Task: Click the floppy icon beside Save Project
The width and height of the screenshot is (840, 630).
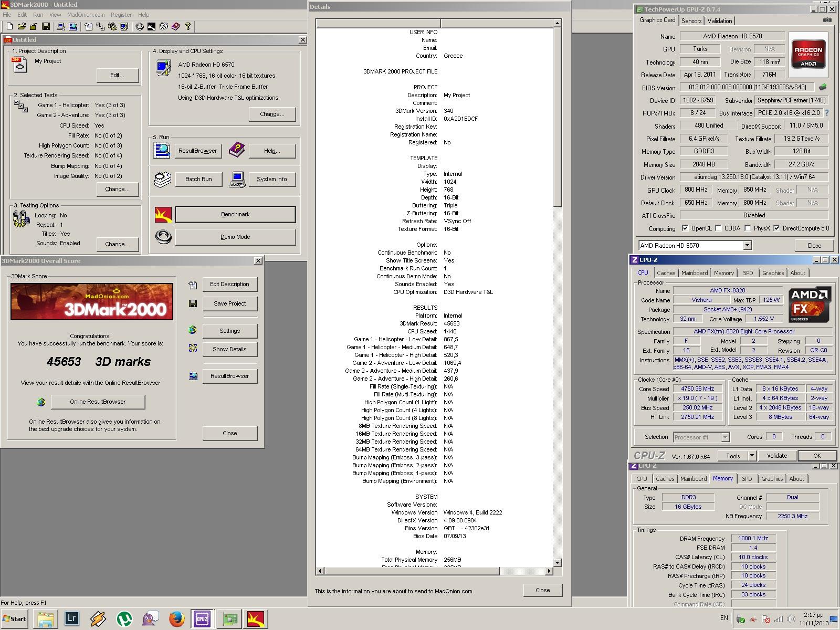Action: click(193, 303)
